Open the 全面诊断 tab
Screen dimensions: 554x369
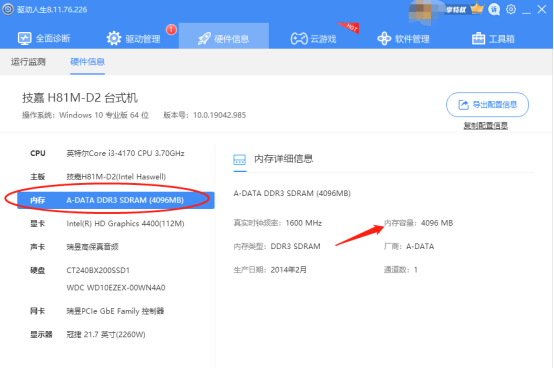44,38
